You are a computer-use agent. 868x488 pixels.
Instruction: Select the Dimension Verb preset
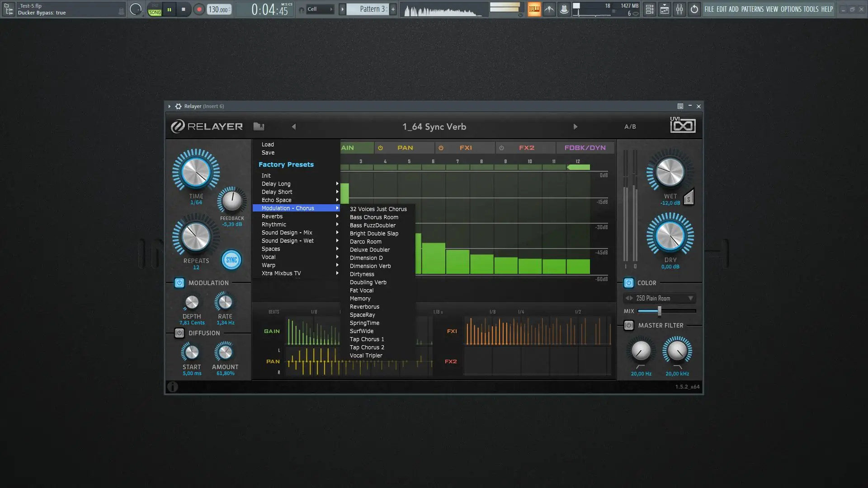point(370,266)
